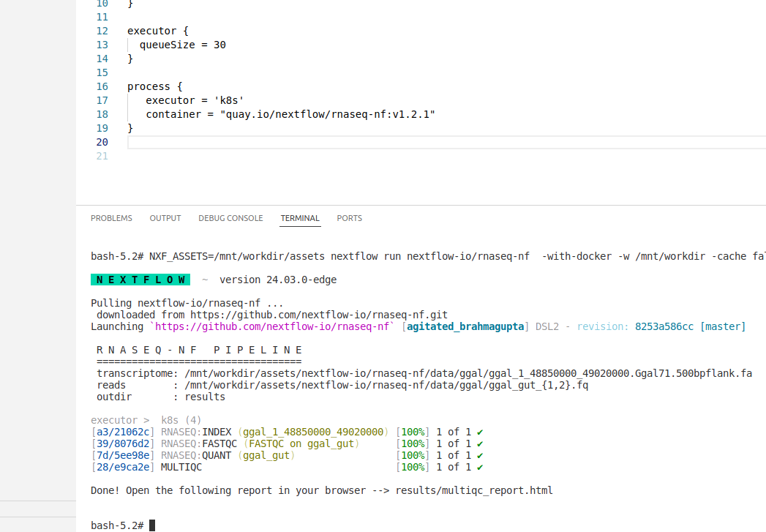766x532 pixels.
Task: Click the checkmark beside the INDEX process
Action: click(480, 432)
